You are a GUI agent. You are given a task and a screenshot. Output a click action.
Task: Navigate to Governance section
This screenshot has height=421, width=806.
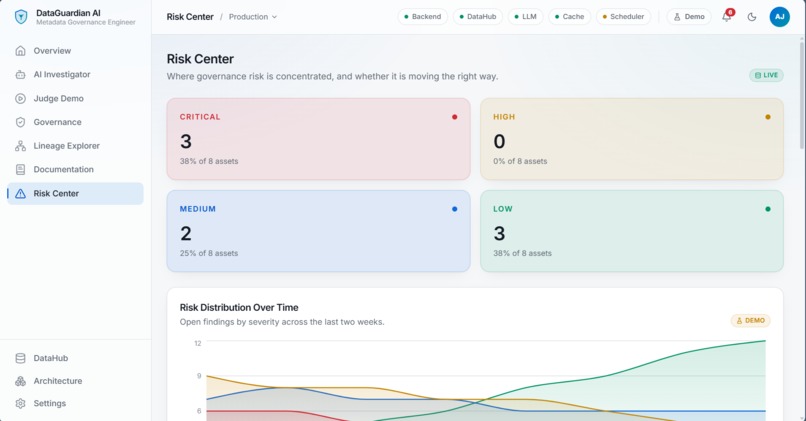tap(75, 122)
